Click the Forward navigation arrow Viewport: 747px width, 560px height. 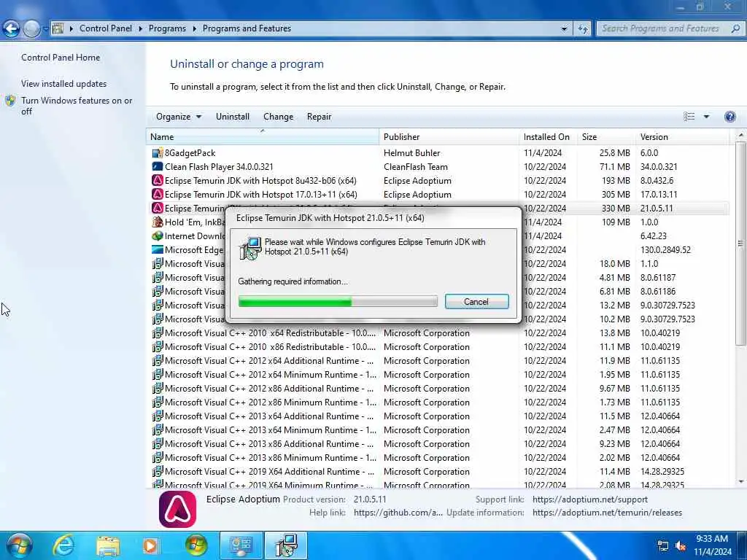(x=31, y=28)
